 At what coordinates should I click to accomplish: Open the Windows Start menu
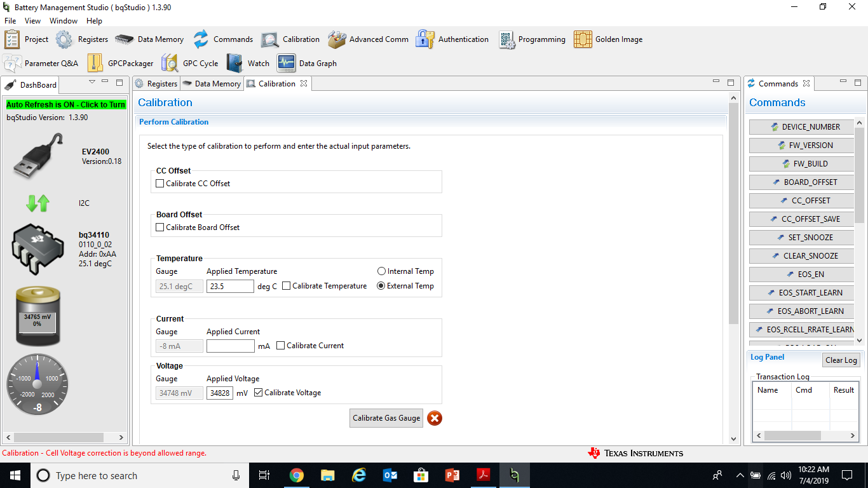click(15, 475)
